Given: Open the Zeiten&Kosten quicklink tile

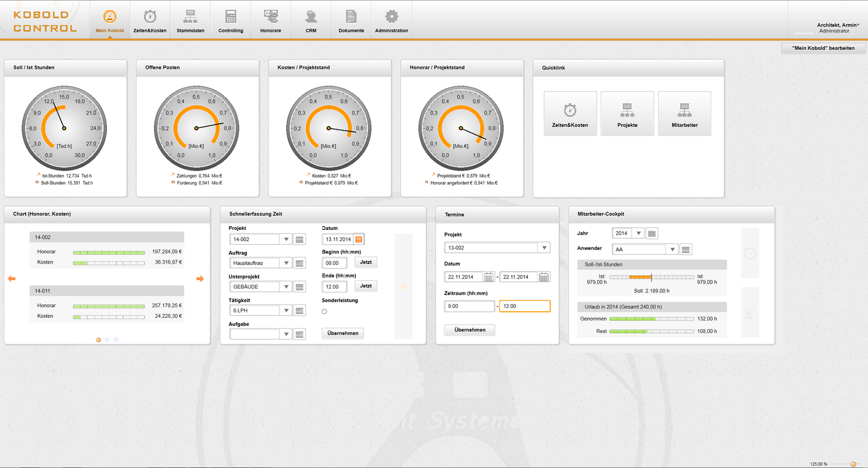Looking at the screenshot, I should click(x=570, y=113).
